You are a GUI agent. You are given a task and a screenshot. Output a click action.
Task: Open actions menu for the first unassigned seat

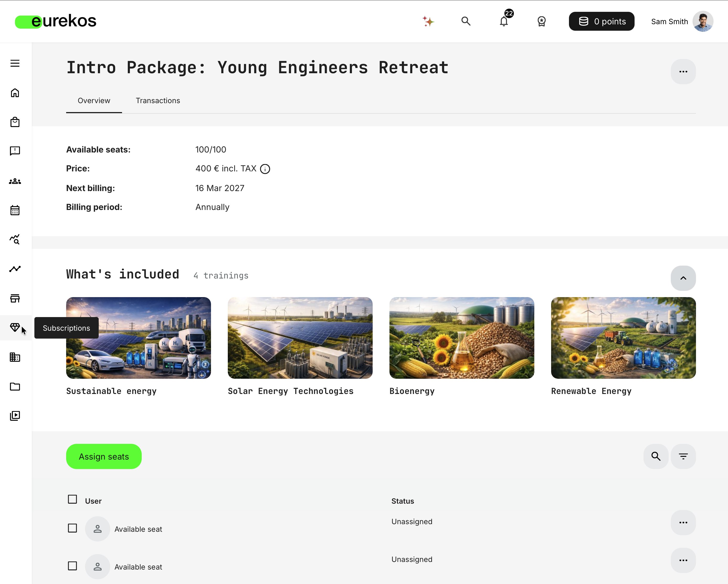[683, 523]
